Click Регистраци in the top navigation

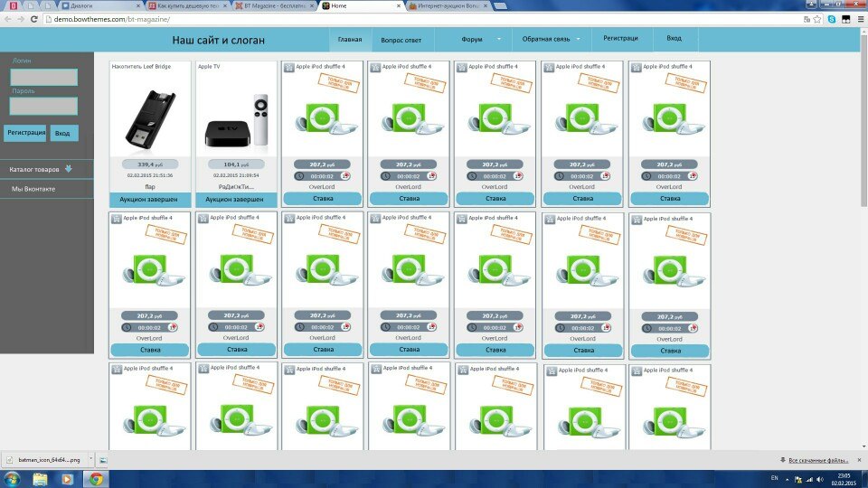tap(620, 38)
